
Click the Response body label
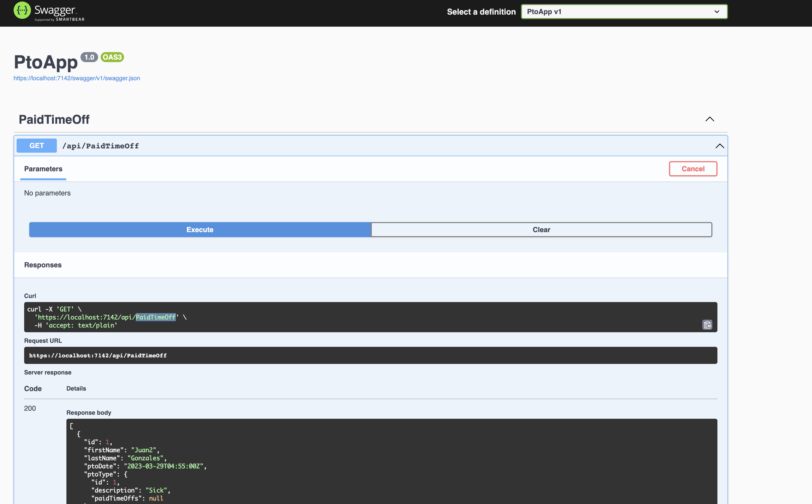click(89, 413)
